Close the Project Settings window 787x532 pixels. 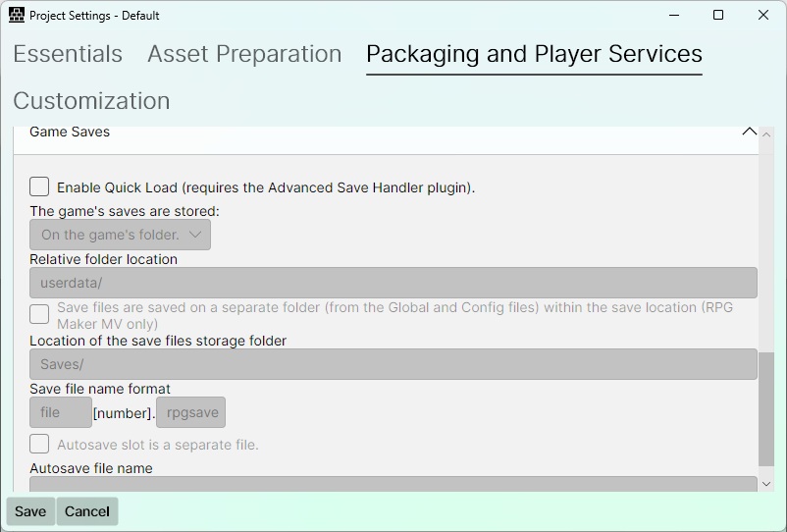762,15
